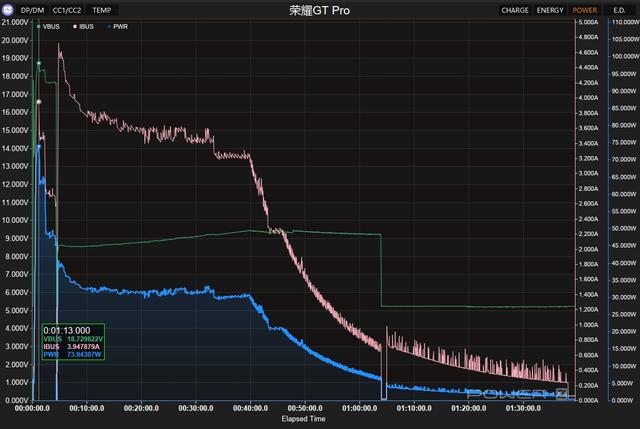The width and height of the screenshot is (640, 429).
Task: Click the green VBUS cursor marker dot
Action: click(39, 63)
